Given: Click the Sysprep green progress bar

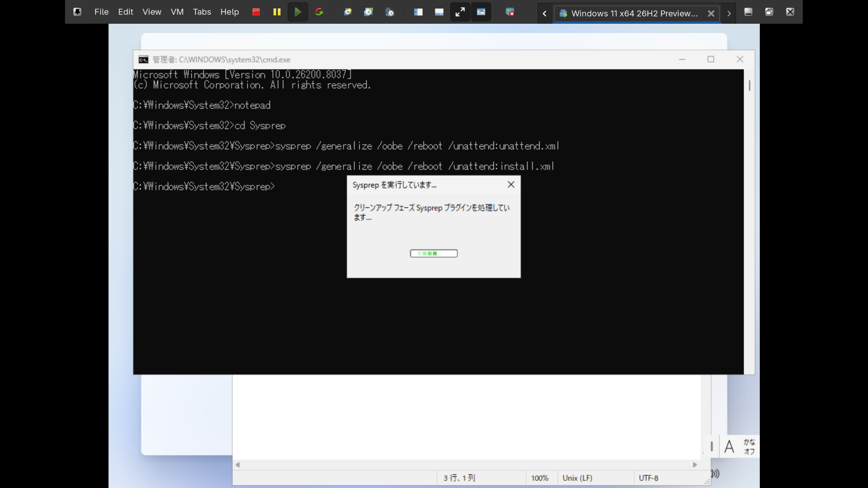Looking at the screenshot, I should tap(433, 253).
